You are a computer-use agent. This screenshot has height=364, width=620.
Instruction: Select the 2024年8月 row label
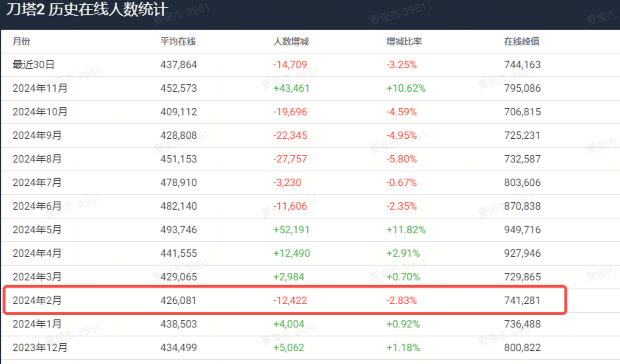point(37,159)
